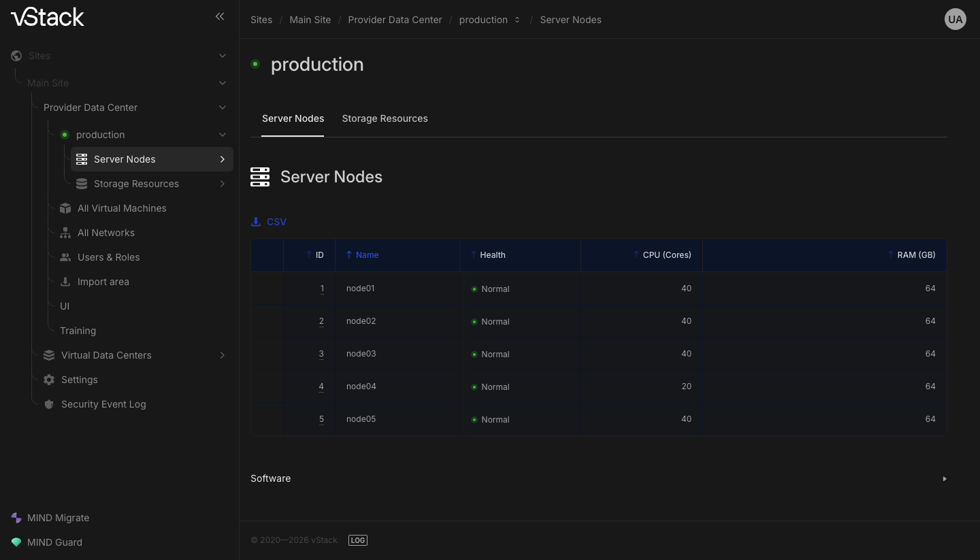Click ID 4 in the table

321,386
